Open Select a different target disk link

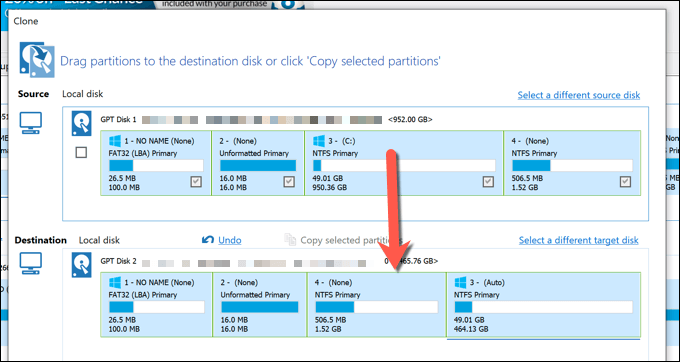point(579,240)
